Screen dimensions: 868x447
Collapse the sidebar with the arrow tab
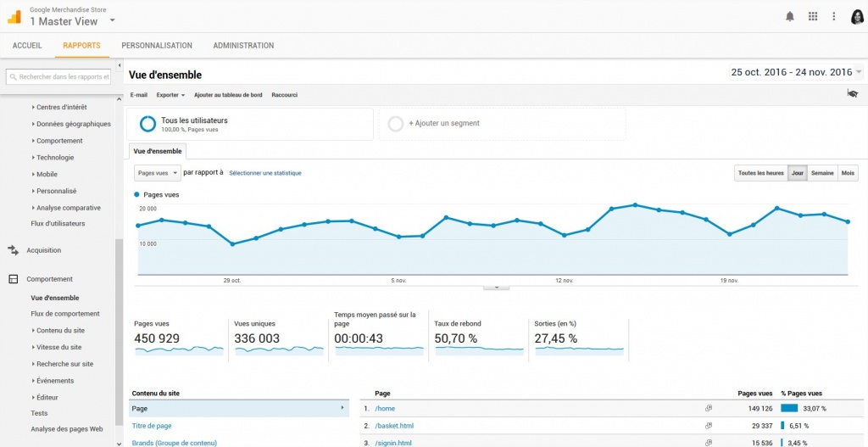(x=120, y=66)
